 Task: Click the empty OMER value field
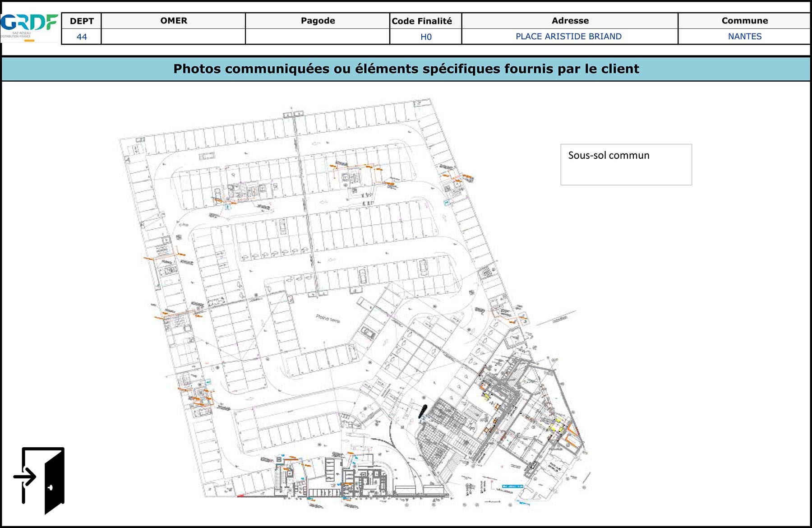(x=174, y=37)
